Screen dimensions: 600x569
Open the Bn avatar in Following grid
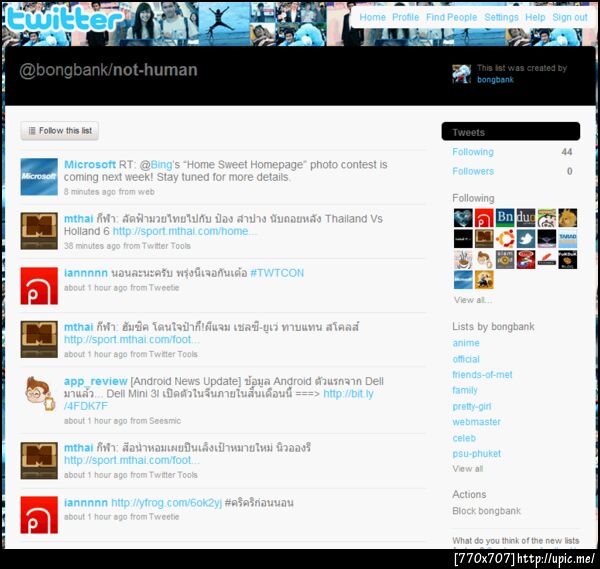(505, 218)
